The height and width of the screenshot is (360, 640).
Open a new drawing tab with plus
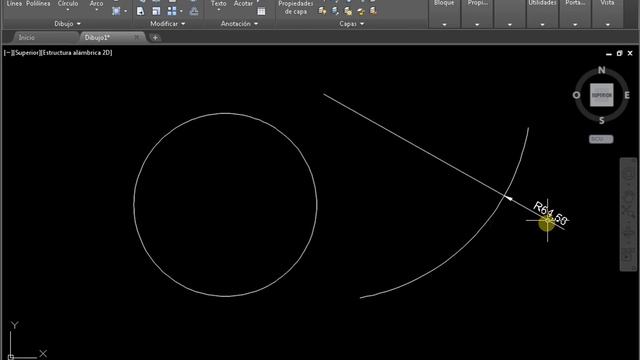[155, 38]
